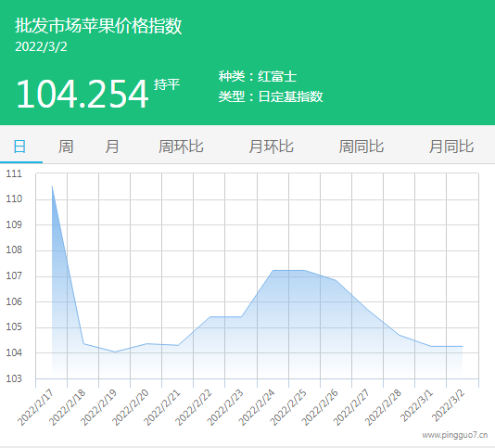Screen dimensions: 495x448
Task: Click the 2022/2/17 peak data point
Action: coord(52,186)
